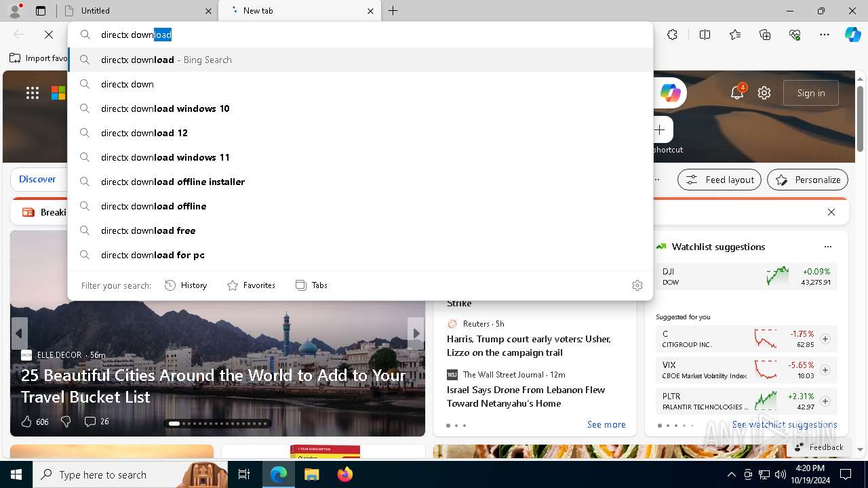
Task: Close the breaking news banner
Action: click(x=831, y=212)
